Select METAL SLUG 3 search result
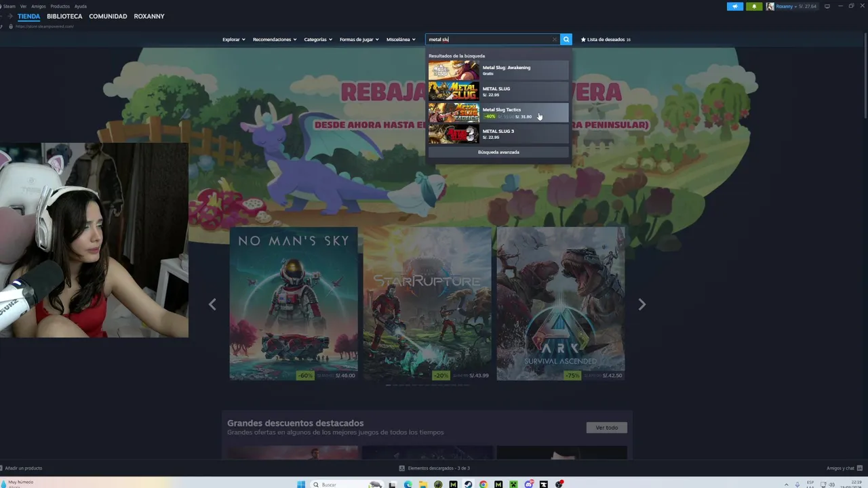 [x=498, y=134]
